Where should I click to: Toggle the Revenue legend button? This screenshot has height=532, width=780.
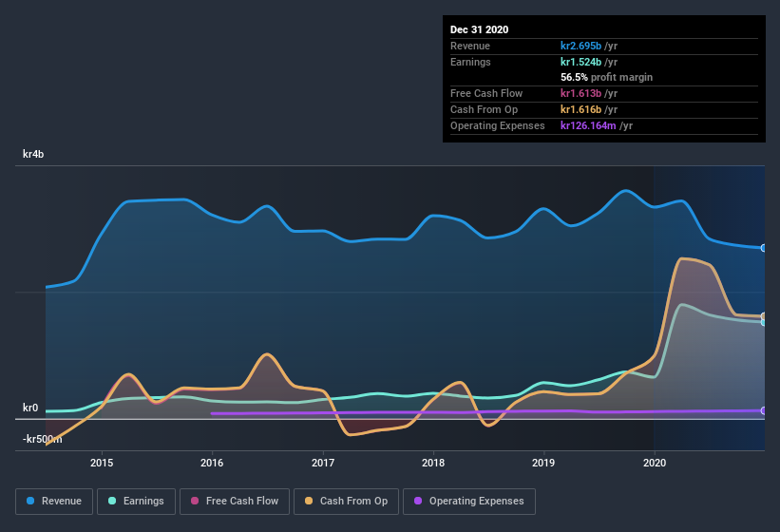click(54, 502)
